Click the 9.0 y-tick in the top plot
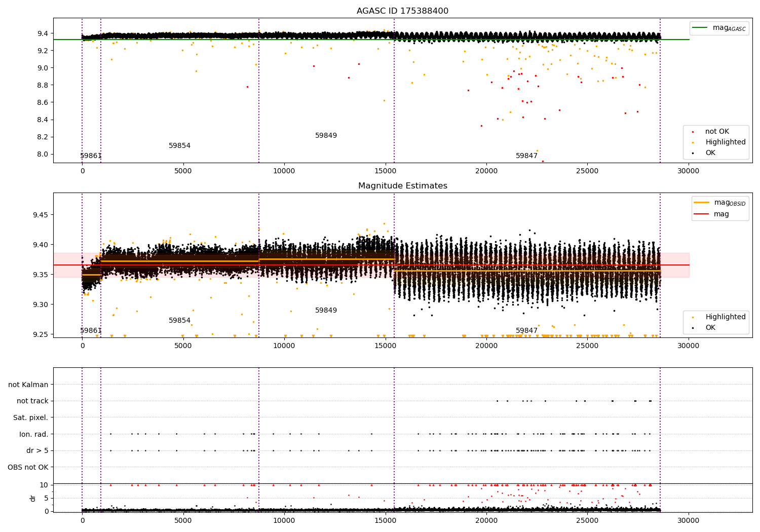 pyautogui.click(x=43, y=68)
